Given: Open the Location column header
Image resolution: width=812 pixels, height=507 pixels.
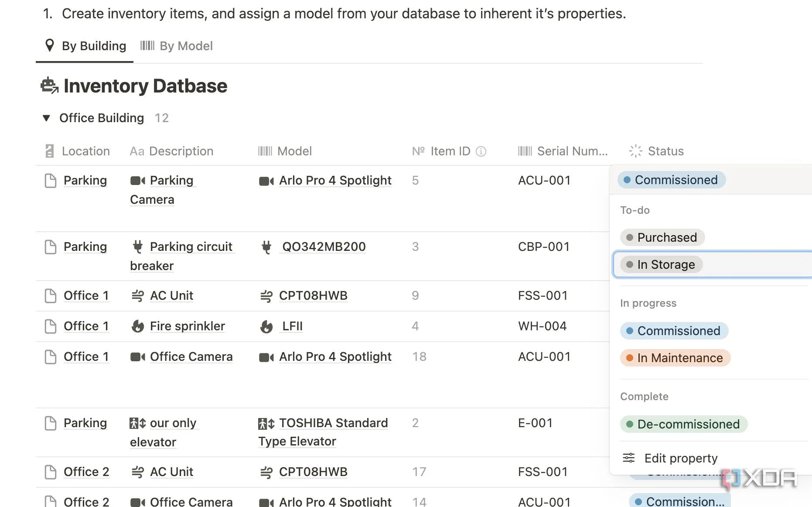Looking at the screenshot, I should [x=78, y=151].
